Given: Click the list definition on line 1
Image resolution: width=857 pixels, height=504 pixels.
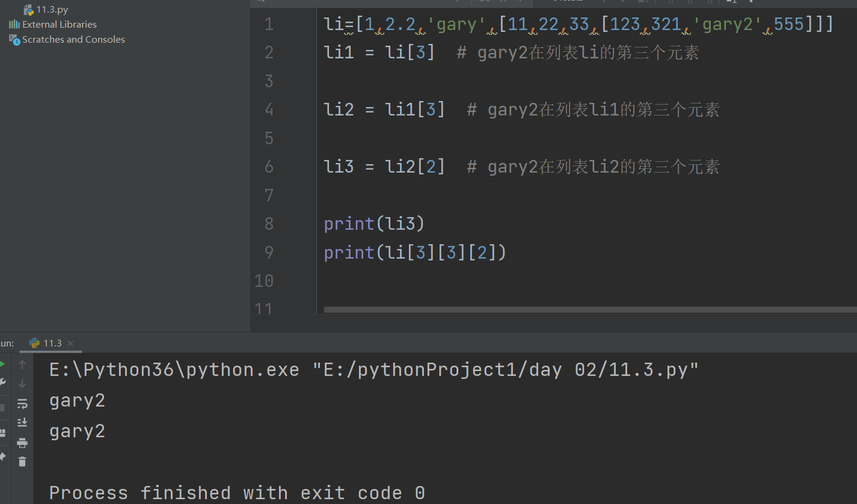Looking at the screenshot, I should (x=579, y=25).
